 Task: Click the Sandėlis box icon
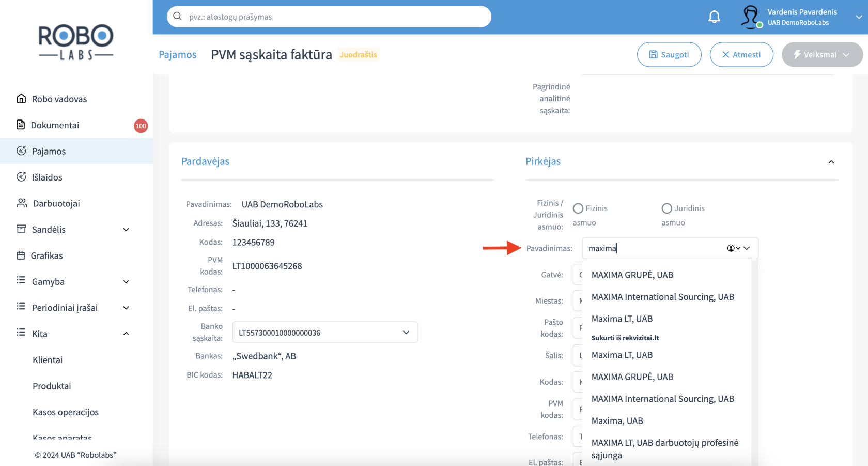(x=21, y=229)
